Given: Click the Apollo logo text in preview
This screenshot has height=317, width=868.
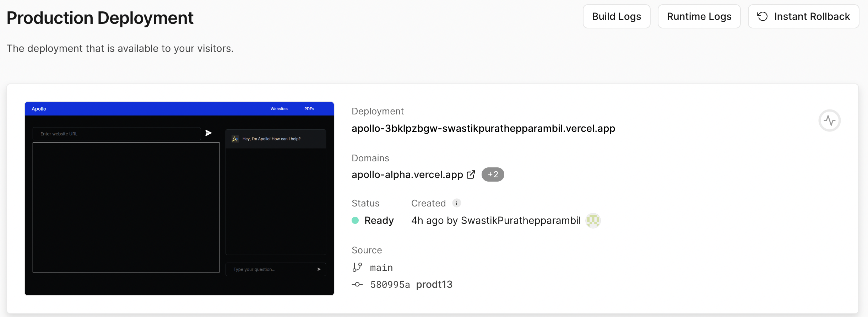Looking at the screenshot, I should (x=39, y=109).
